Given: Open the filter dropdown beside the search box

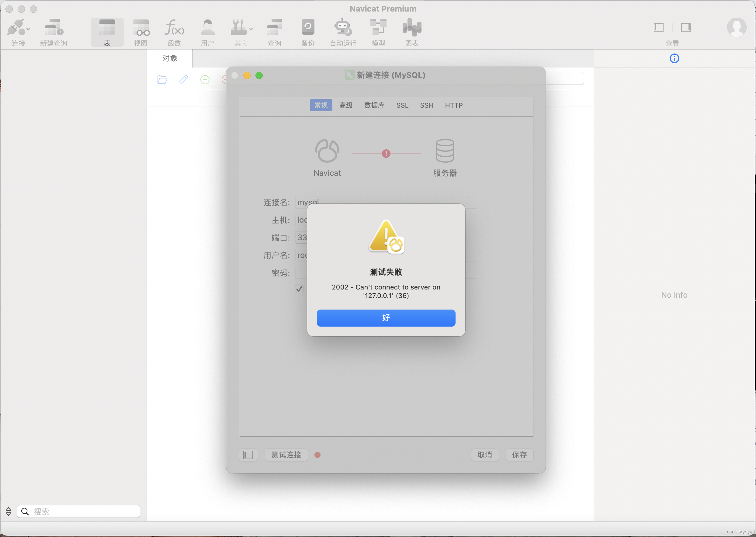Looking at the screenshot, I should pos(9,511).
